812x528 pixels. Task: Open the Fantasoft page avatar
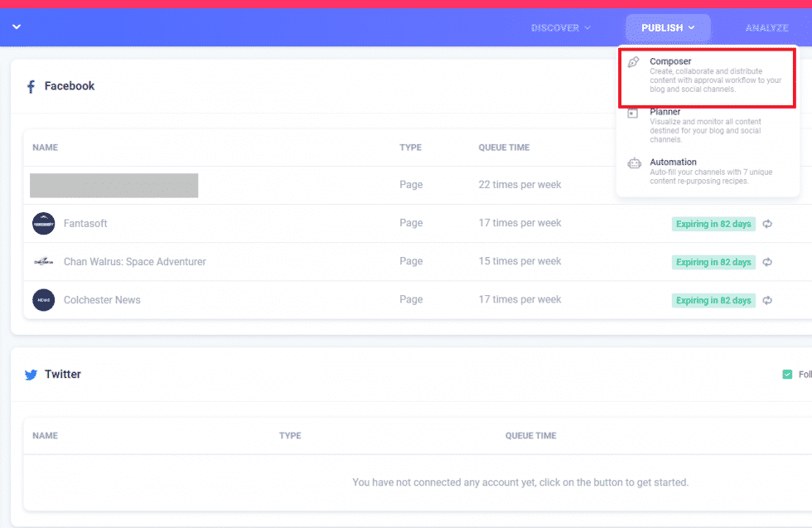tap(43, 223)
